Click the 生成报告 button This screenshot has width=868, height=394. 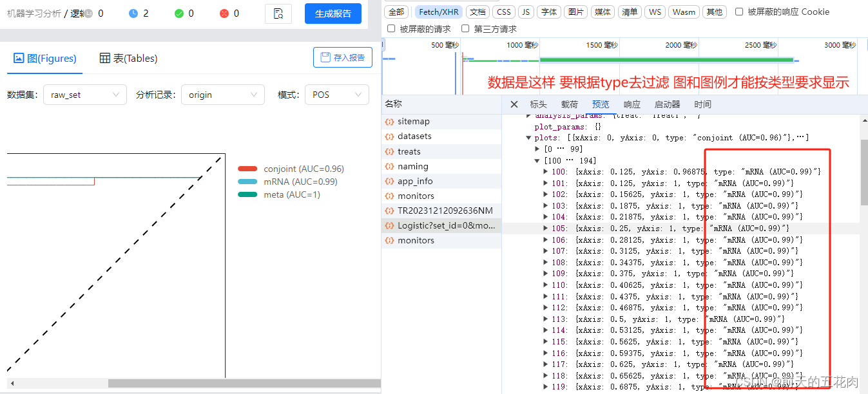pyautogui.click(x=333, y=13)
